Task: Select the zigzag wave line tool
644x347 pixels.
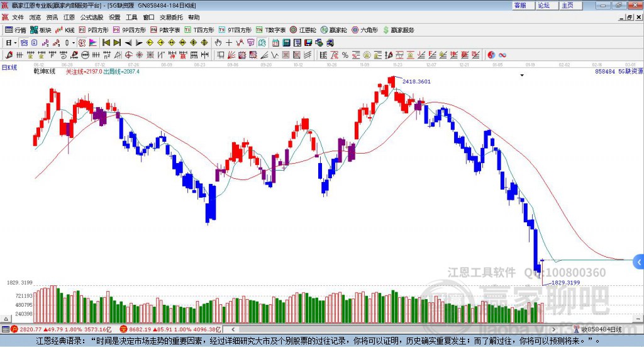Action: coord(274,55)
